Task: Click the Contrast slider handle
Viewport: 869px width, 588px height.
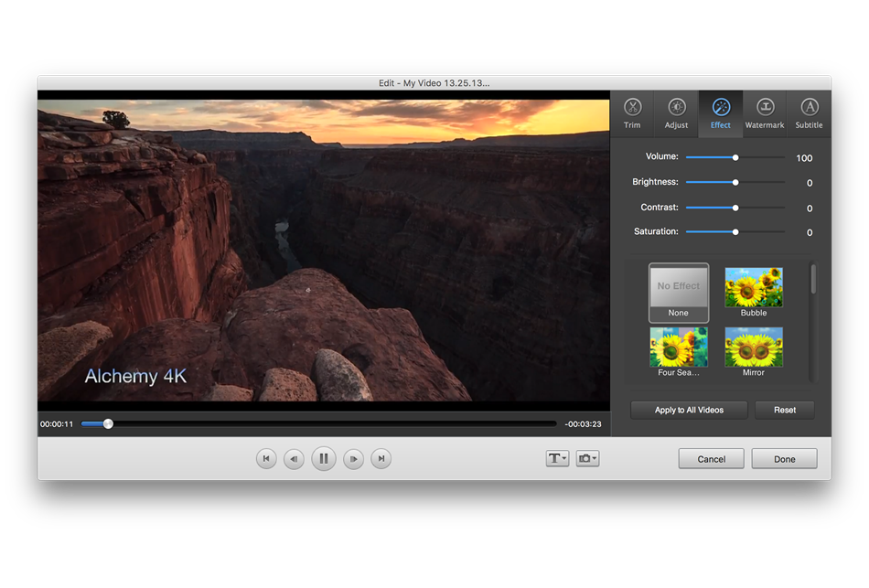Action: tap(735, 208)
